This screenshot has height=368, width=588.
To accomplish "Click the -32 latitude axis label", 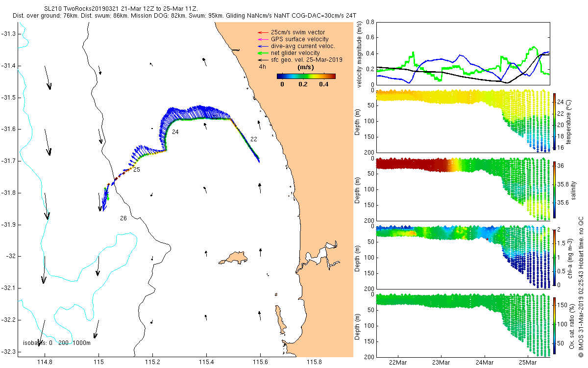I will tap(11, 256).
